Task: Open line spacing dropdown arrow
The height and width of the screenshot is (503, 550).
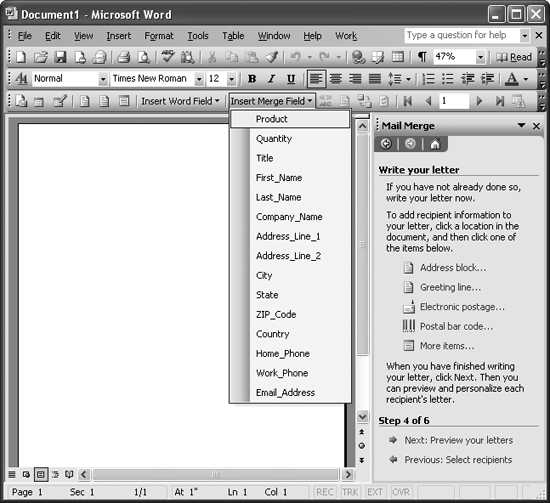Action: click(408, 79)
